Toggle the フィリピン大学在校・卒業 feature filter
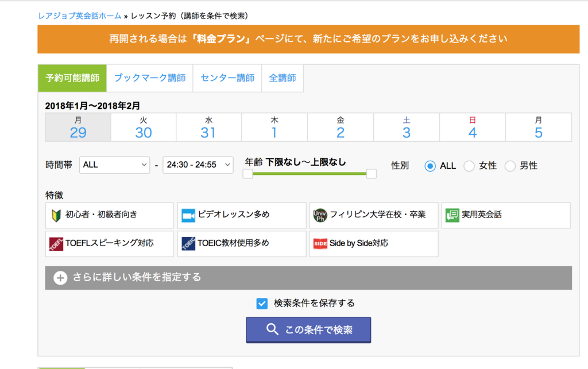This screenshot has width=588, height=369. coord(373,215)
